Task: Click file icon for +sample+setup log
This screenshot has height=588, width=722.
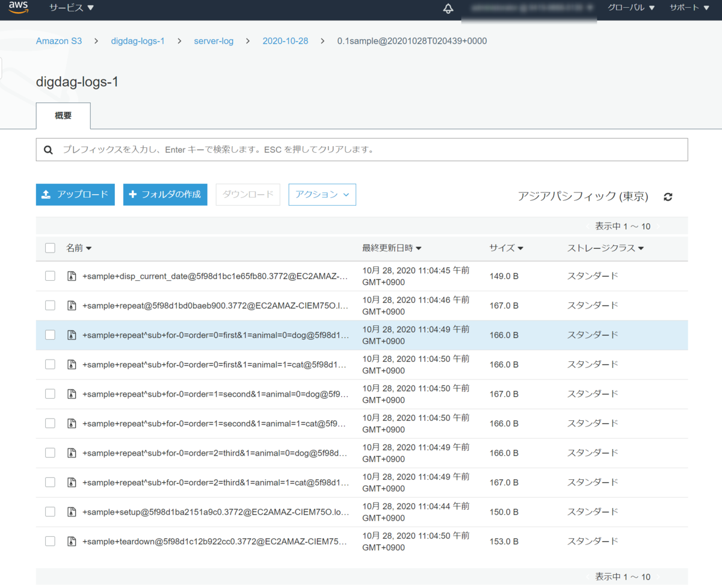Action: pos(72,512)
